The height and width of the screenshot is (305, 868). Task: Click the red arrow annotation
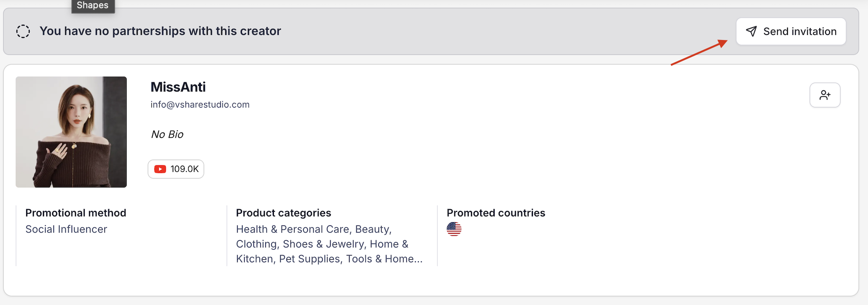pos(699,52)
